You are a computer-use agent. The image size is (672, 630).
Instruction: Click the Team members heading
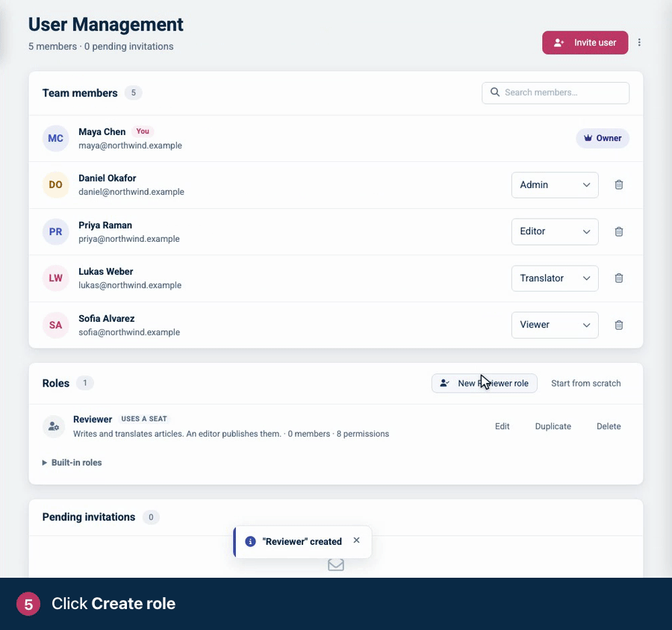click(80, 93)
